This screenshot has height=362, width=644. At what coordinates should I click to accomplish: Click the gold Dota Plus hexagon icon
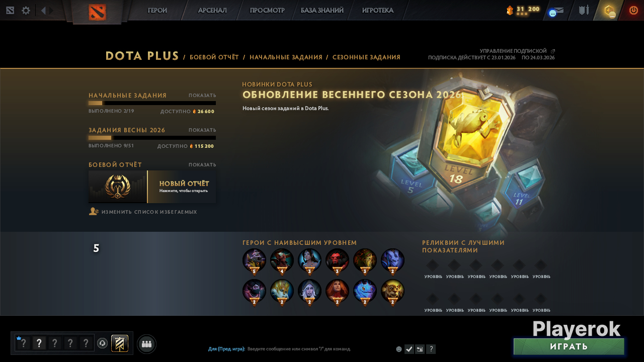(x=609, y=11)
